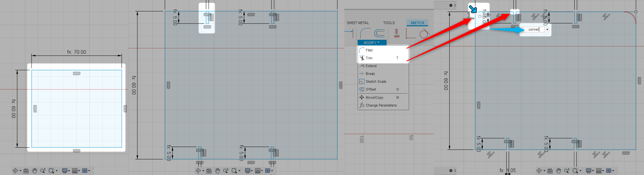Click Orbit icon in second panel toolbar
Image resolution: width=644 pixels, height=175 pixels.
(198, 170)
